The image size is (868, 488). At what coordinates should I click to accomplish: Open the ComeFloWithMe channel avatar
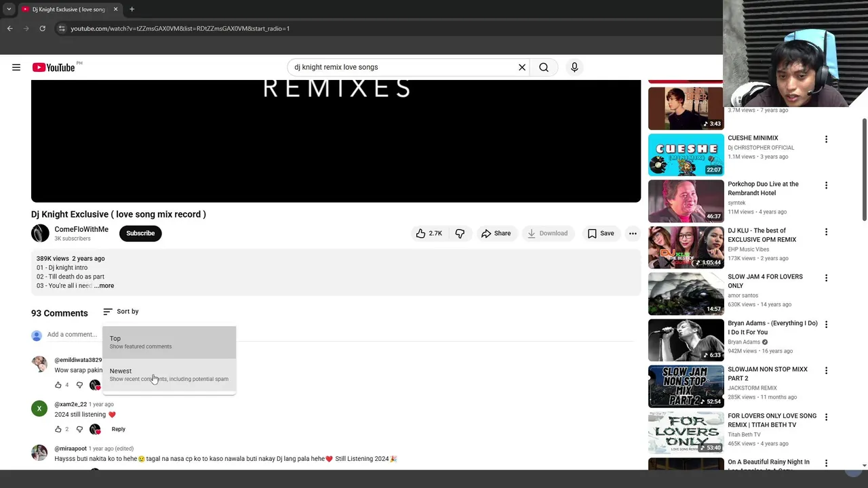[x=40, y=233]
